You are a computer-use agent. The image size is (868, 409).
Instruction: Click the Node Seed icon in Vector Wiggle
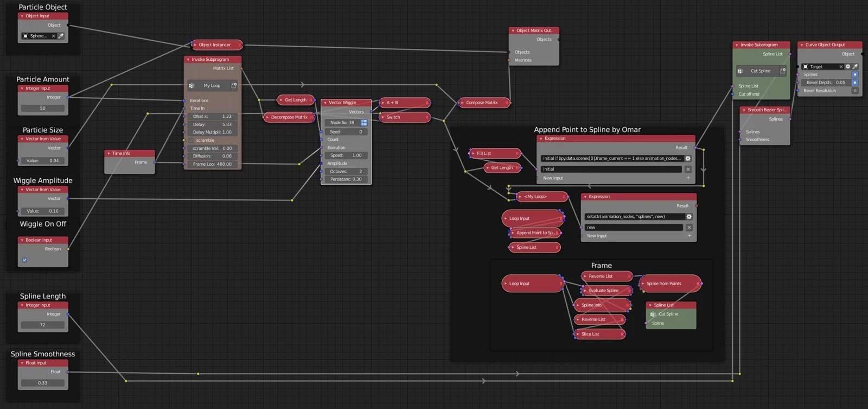point(363,123)
